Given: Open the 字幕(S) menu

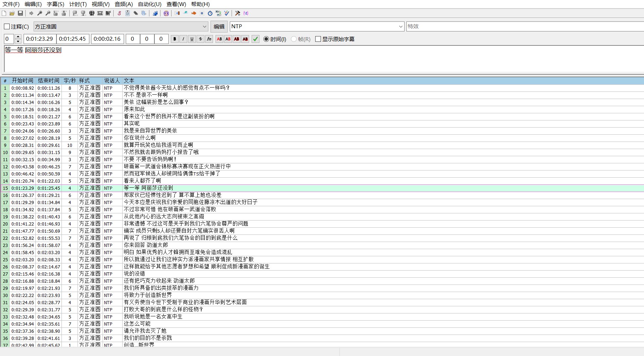Looking at the screenshot, I should (55, 4).
